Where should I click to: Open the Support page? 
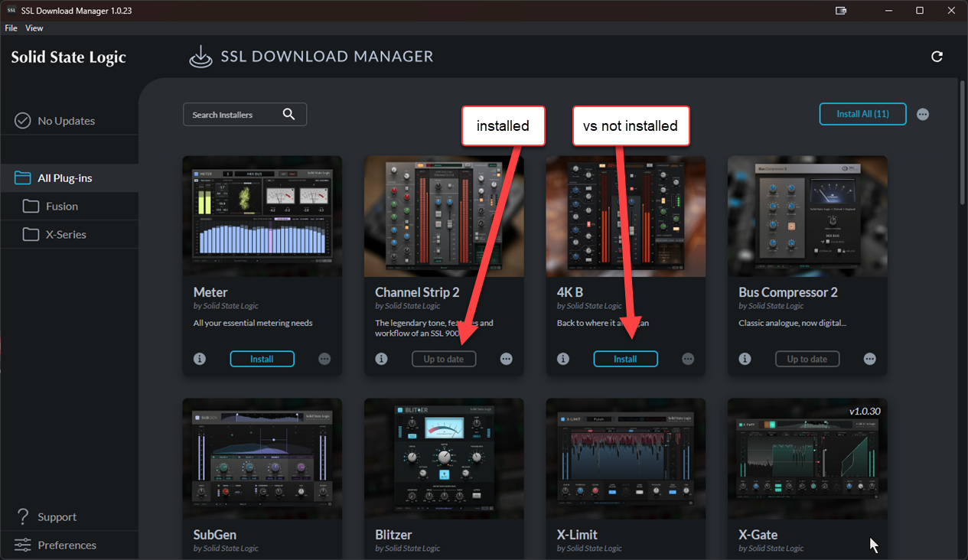pos(69,517)
